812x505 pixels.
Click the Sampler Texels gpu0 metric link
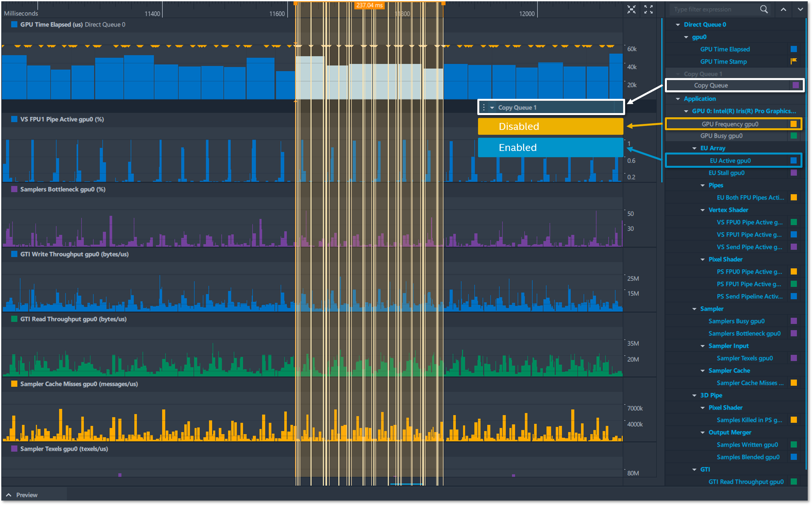(744, 358)
